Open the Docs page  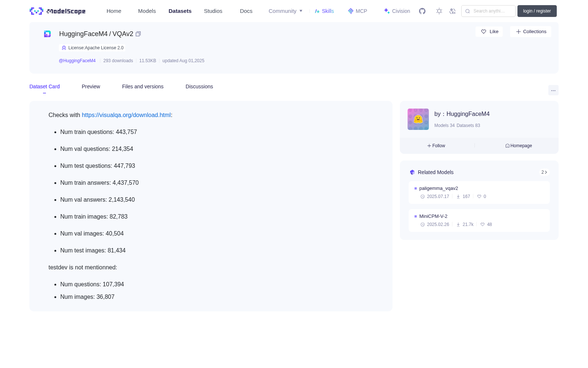click(246, 11)
